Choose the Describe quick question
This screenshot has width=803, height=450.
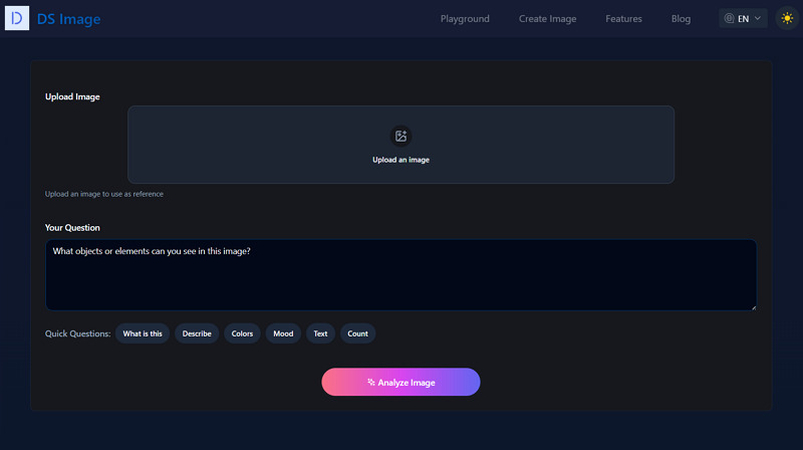pos(197,334)
